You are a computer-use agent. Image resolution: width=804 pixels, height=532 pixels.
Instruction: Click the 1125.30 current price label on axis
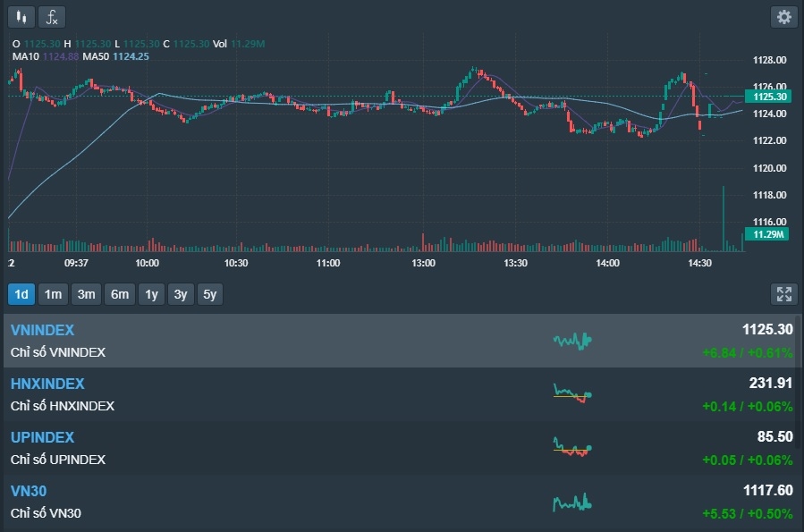[769, 97]
